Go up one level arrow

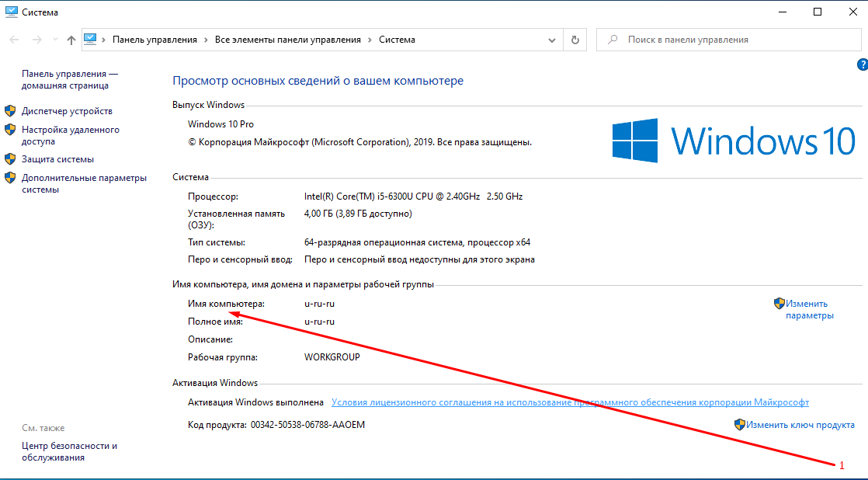coord(71,40)
